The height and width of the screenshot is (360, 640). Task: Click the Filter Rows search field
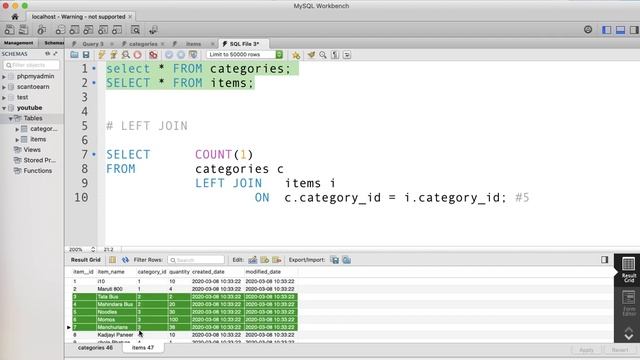tap(196, 260)
